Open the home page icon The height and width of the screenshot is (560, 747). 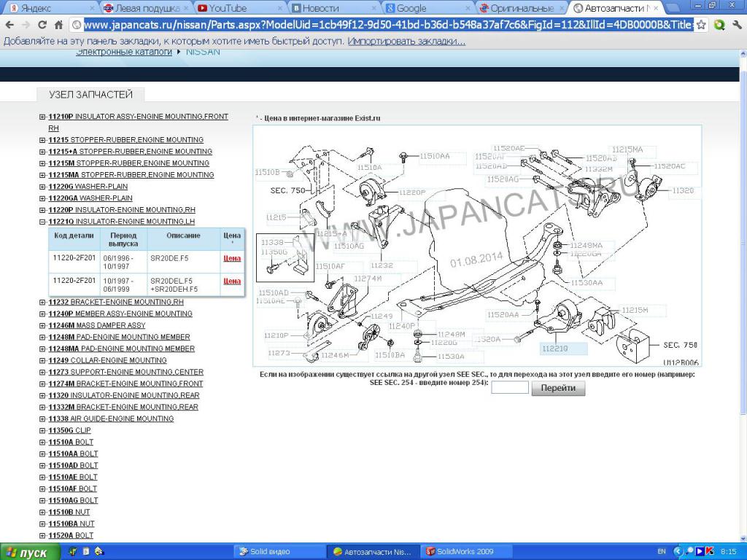coord(58,25)
